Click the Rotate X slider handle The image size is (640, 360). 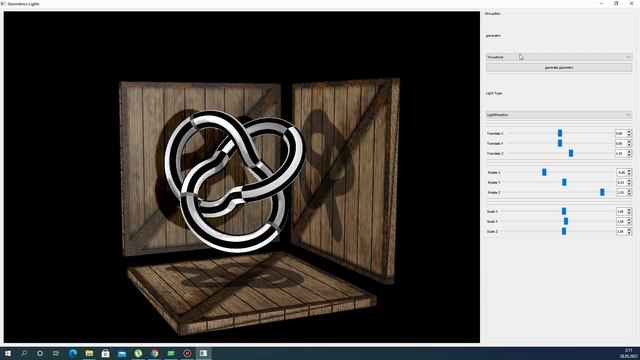click(x=544, y=172)
